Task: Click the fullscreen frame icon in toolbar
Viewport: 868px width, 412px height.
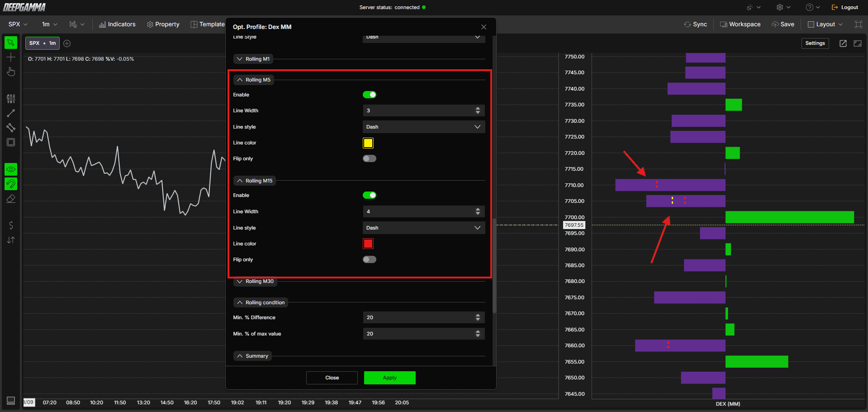Action: click(x=858, y=24)
